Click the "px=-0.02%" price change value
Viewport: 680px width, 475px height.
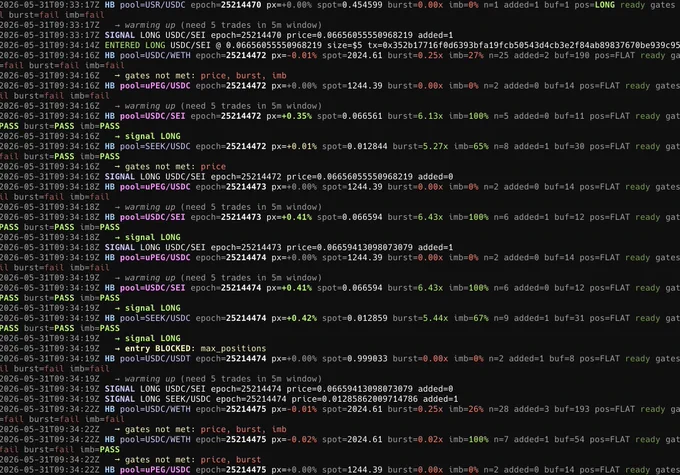pyautogui.click(x=294, y=439)
